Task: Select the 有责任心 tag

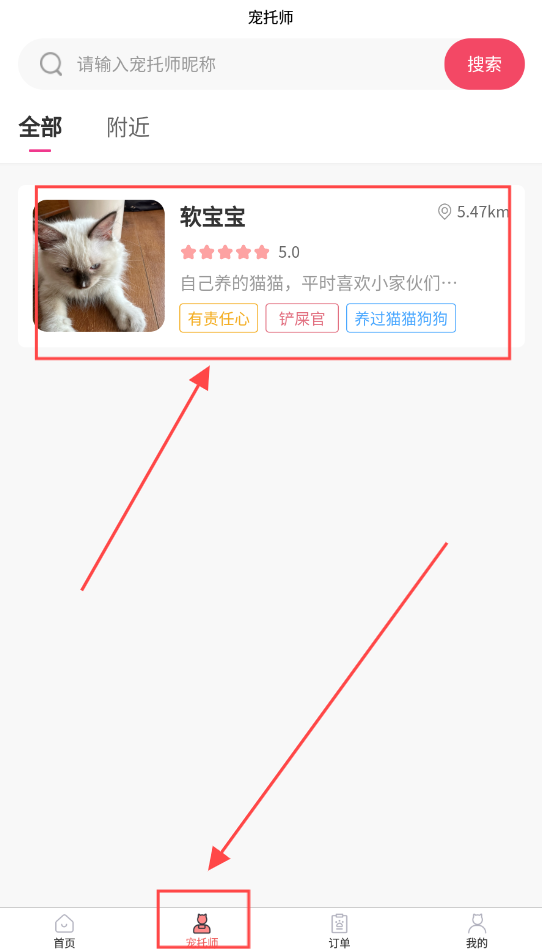Action: pyautogui.click(x=218, y=318)
